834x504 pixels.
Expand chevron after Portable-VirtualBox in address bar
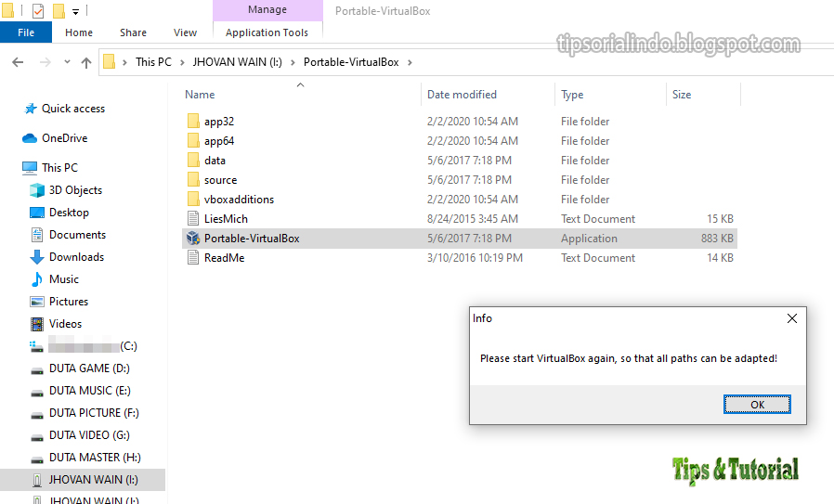[410, 62]
